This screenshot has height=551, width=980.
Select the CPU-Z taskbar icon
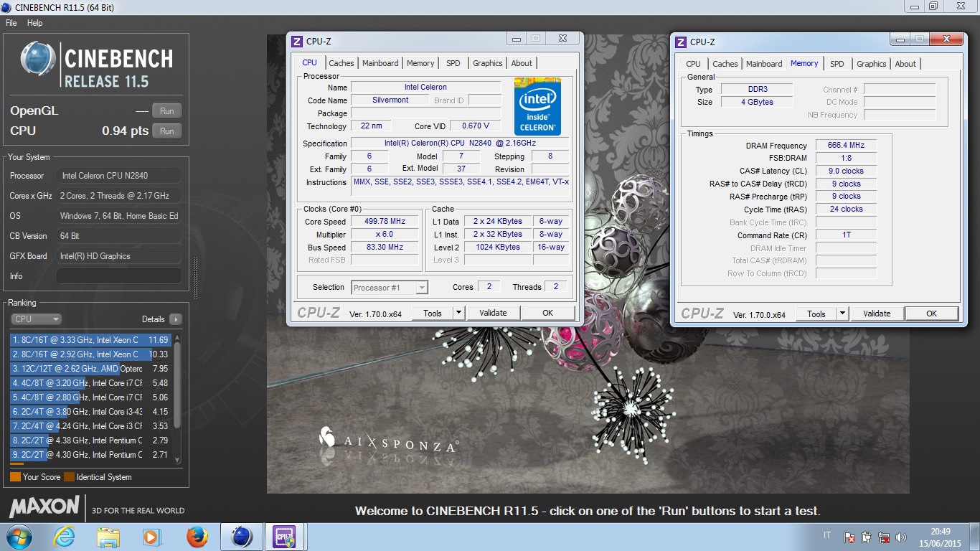click(285, 537)
